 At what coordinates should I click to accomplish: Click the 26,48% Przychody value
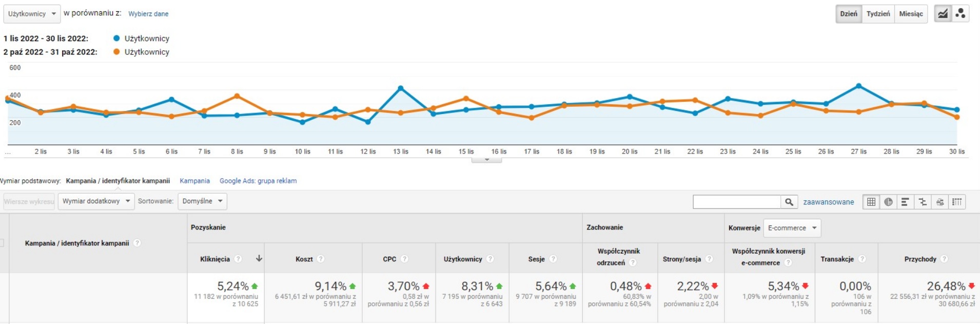click(x=946, y=286)
